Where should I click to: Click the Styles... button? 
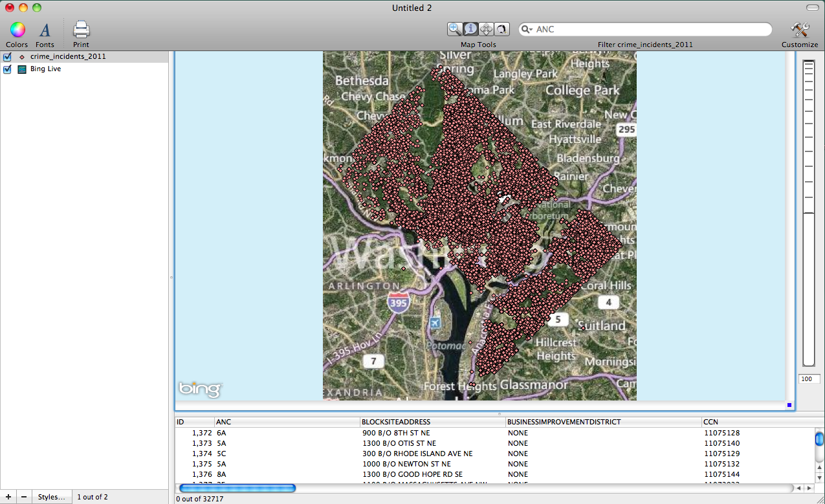(51, 497)
